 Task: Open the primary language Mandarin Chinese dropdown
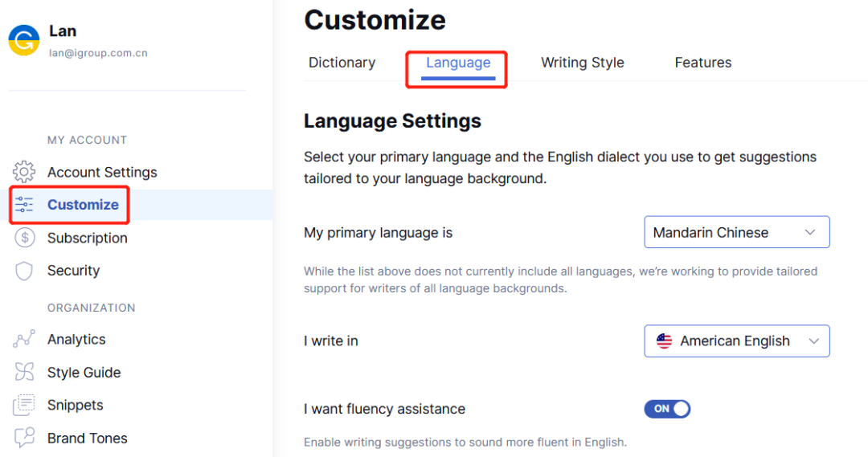[x=735, y=232]
